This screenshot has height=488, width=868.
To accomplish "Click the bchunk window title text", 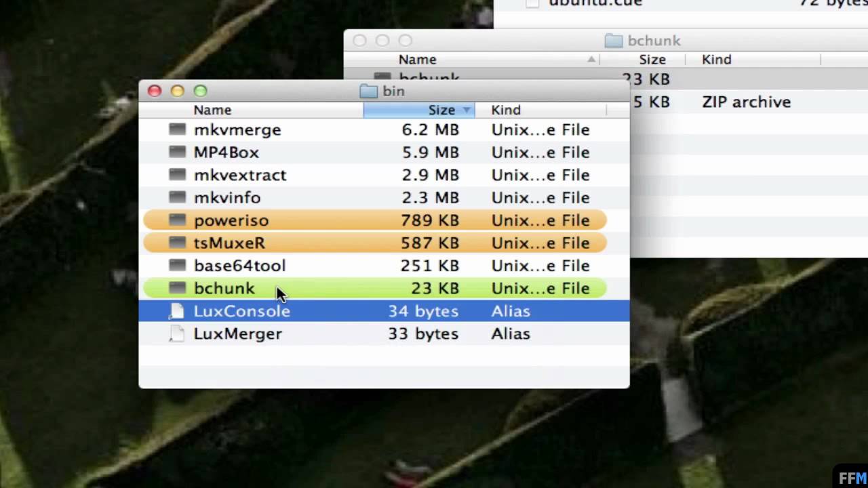I will [654, 41].
